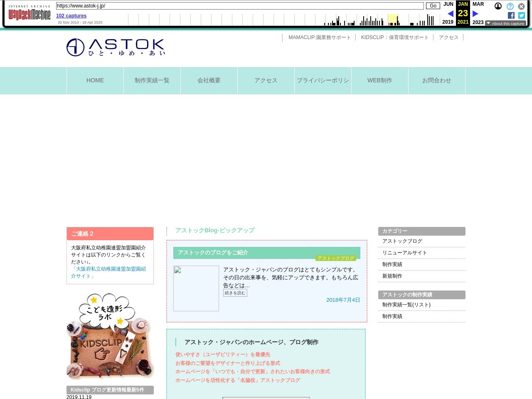This screenshot has height=399, width=532.
Task: Open the 会社概要 navigation tab
Action: coord(209,81)
